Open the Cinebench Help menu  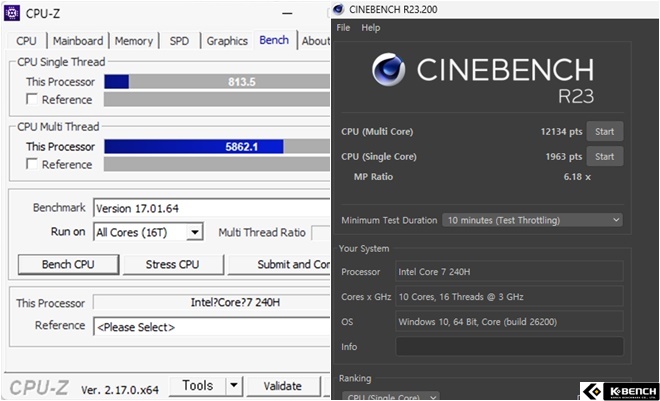pos(370,28)
